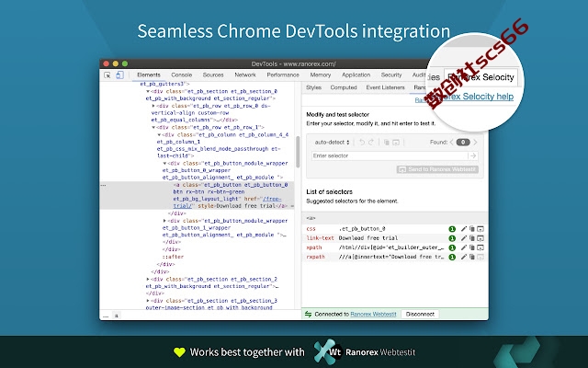
Task: Copy the rxpath selector
Action: pos(472,257)
